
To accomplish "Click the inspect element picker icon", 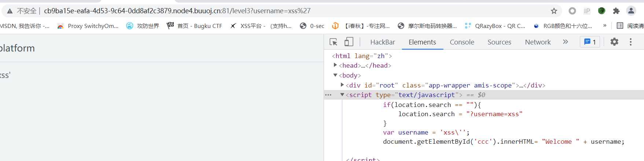I will click(x=333, y=42).
